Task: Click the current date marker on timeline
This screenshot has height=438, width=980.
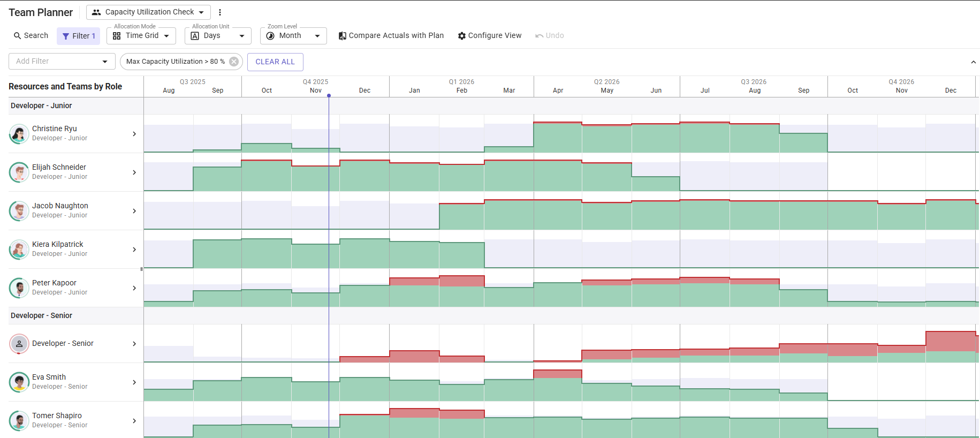Action: tap(329, 95)
